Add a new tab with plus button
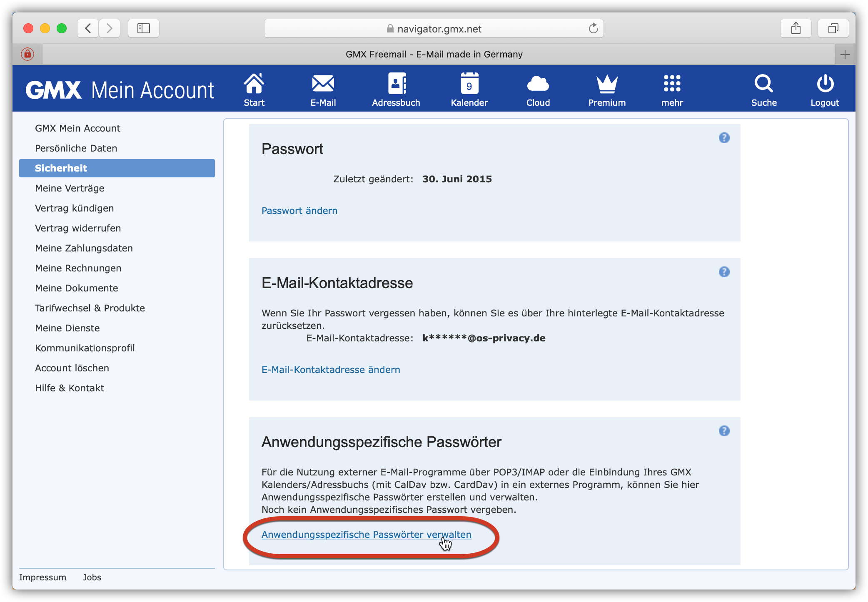 coord(845,55)
